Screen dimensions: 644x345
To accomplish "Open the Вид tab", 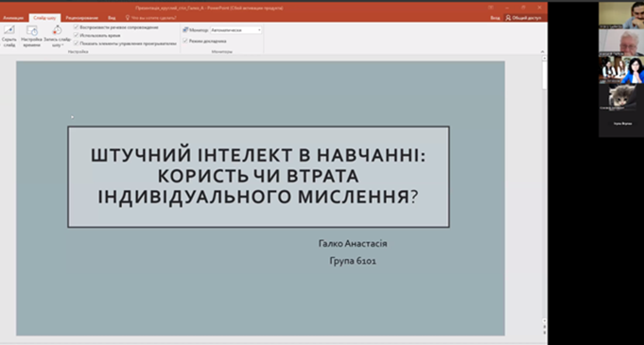I will coord(112,18).
